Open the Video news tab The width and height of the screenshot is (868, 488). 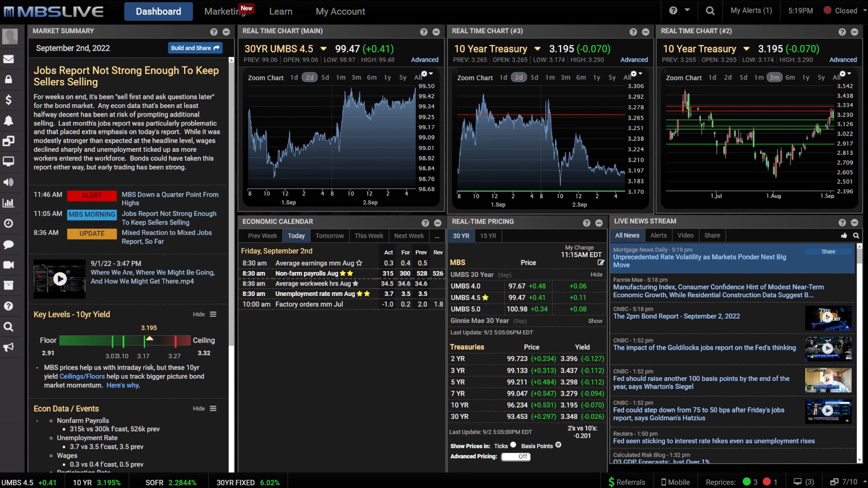(x=685, y=235)
